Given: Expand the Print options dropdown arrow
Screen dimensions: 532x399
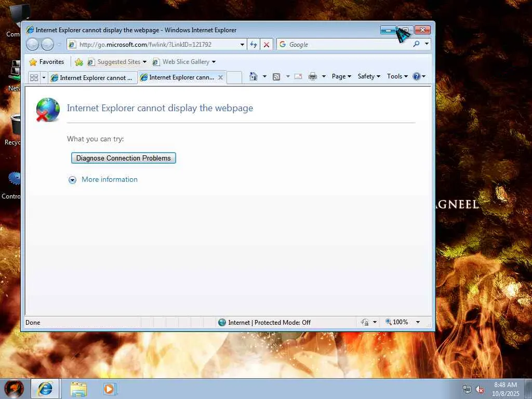Looking at the screenshot, I should (324, 76).
